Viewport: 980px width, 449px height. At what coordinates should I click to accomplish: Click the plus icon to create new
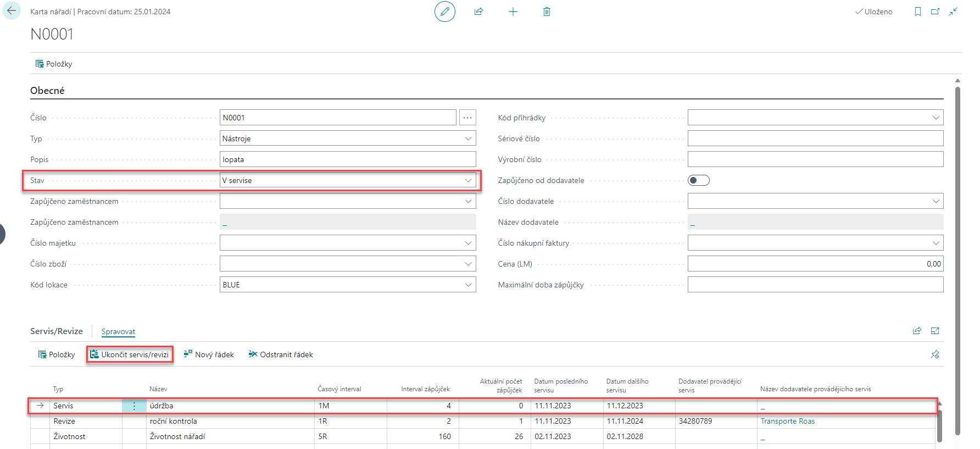click(513, 12)
